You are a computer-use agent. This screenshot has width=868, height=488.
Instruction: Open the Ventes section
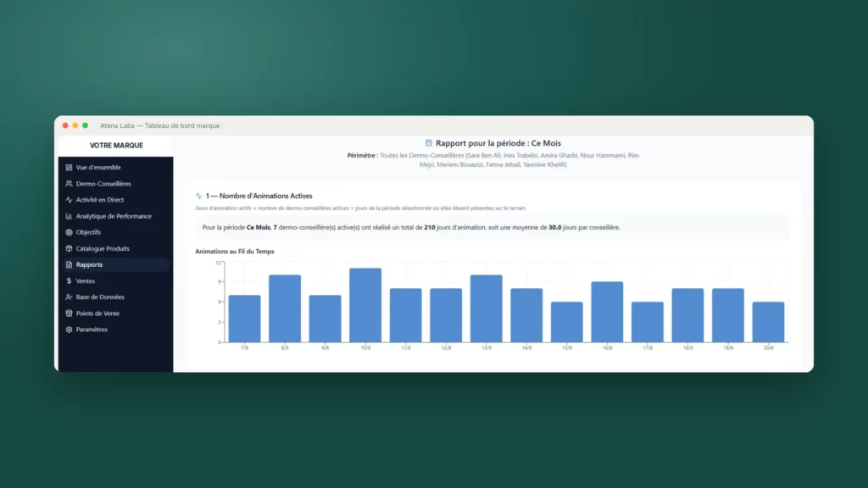click(114, 281)
